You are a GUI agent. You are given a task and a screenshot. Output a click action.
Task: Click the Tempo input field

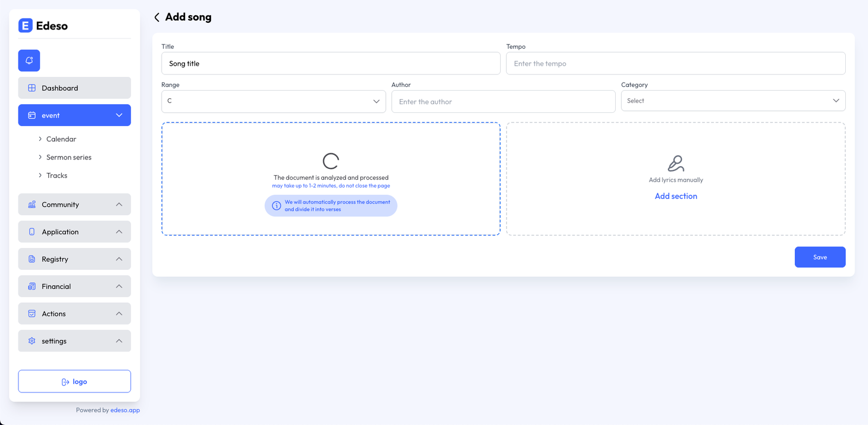click(675, 64)
